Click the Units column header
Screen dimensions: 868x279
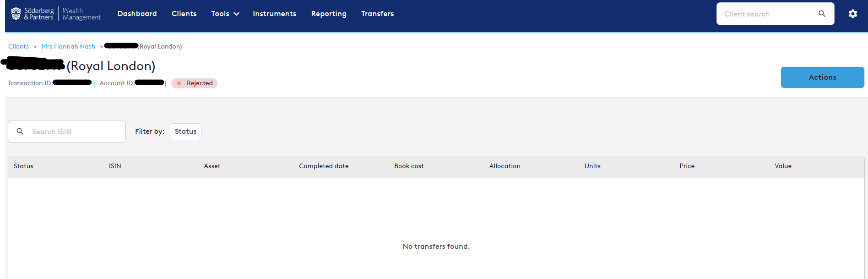tap(592, 166)
